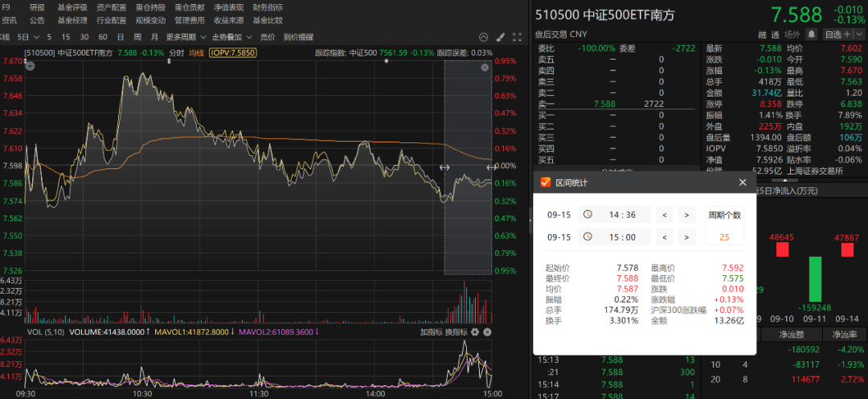Close the shaded range selection on chart
The image size is (868, 399).
pyautogui.click(x=485, y=68)
